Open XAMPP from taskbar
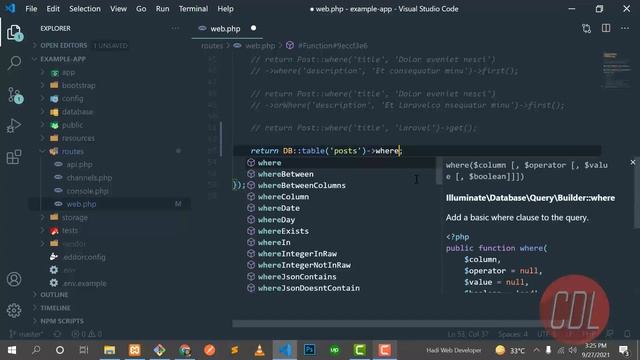 point(135,350)
